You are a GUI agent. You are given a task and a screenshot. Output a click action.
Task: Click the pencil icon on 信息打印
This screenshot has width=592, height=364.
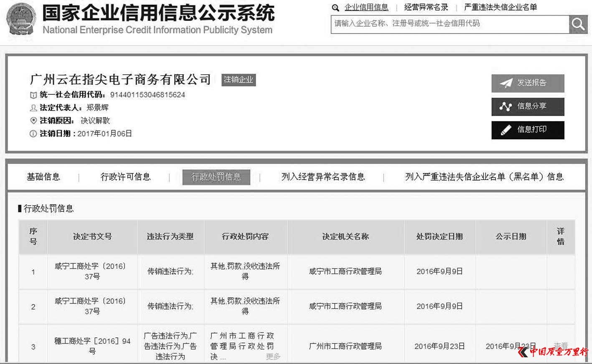click(506, 130)
